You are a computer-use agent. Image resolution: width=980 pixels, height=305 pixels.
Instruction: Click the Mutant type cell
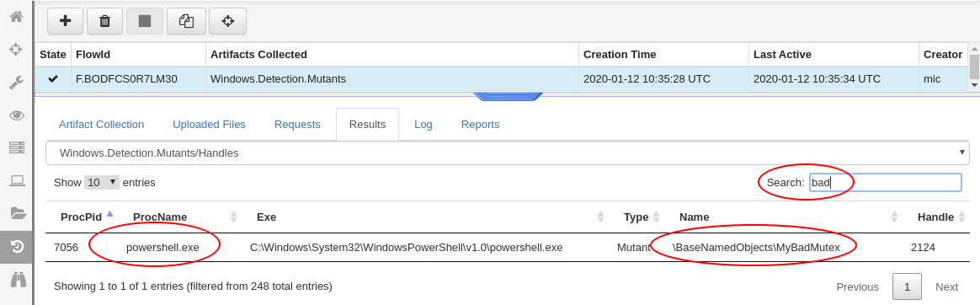click(634, 248)
